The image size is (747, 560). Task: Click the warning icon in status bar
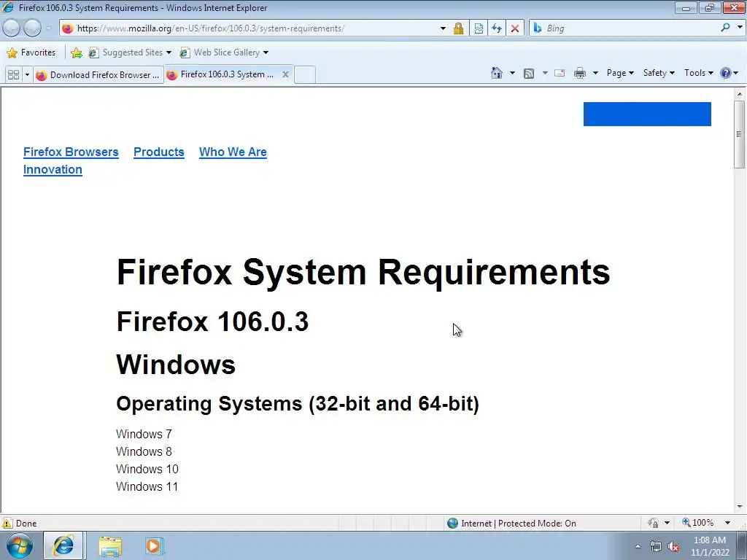coord(7,524)
